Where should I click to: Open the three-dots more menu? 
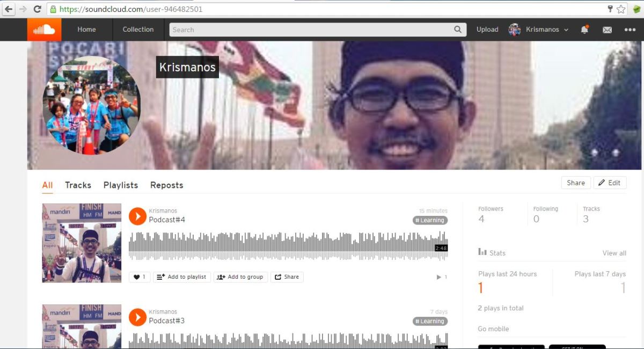(x=630, y=30)
